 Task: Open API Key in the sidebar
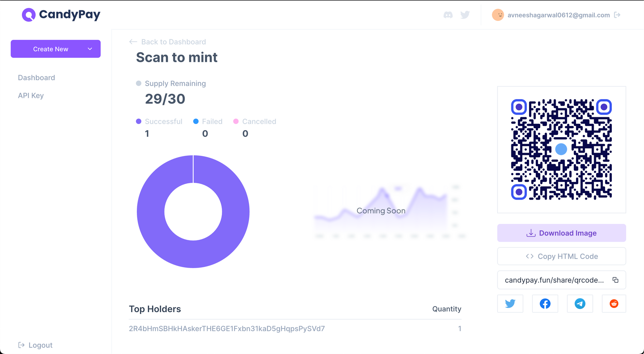pos(31,96)
